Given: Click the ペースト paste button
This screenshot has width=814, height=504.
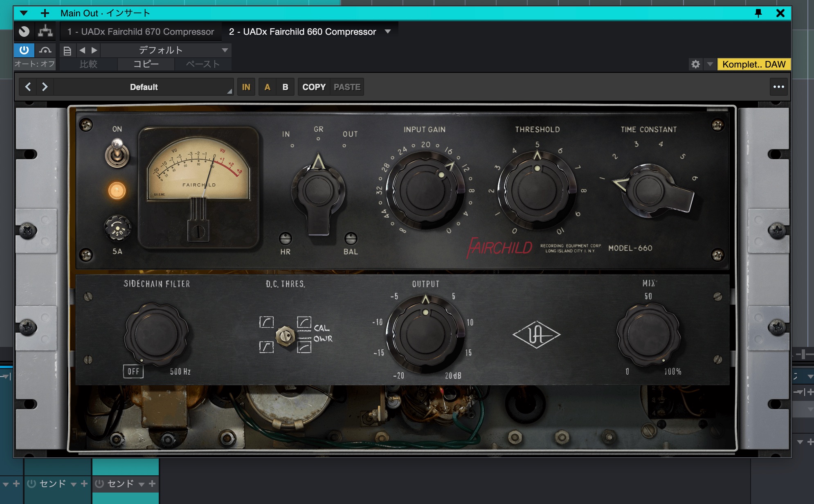Looking at the screenshot, I should 203,64.
